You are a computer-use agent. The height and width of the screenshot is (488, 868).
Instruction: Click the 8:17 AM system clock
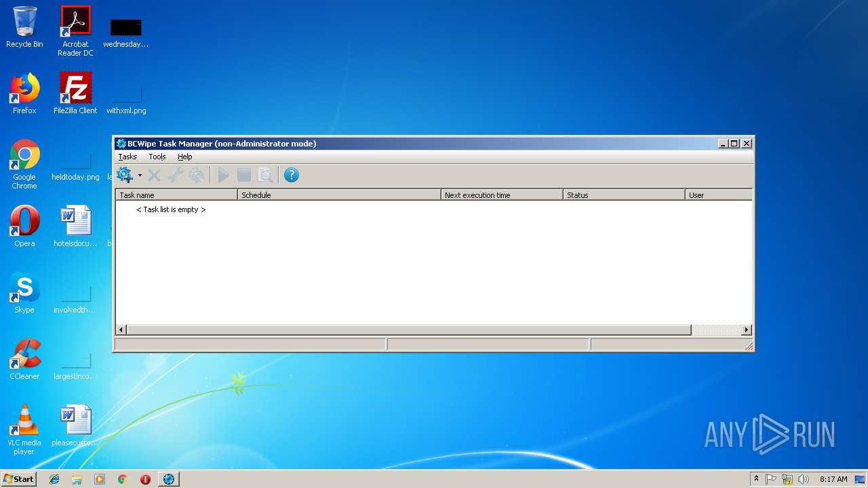[x=833, y=479]
